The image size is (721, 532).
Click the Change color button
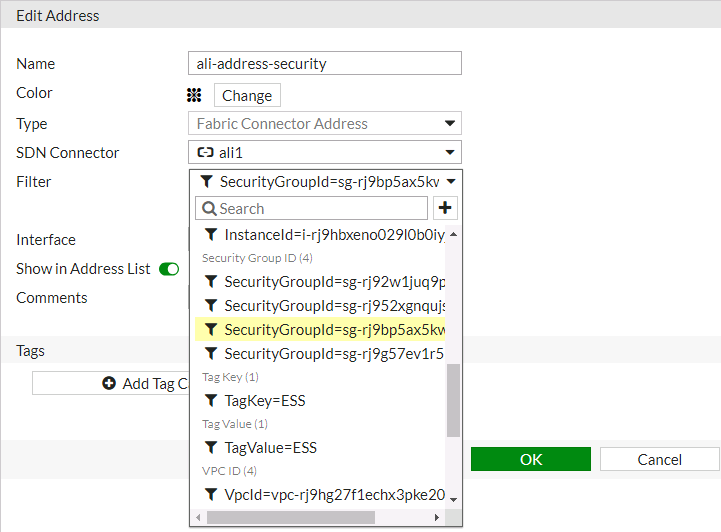point(247,95)
